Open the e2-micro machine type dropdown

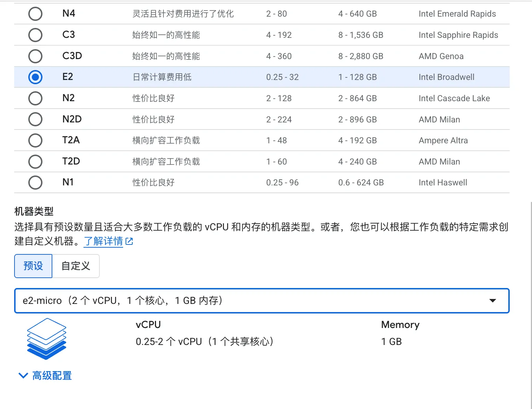248,301
